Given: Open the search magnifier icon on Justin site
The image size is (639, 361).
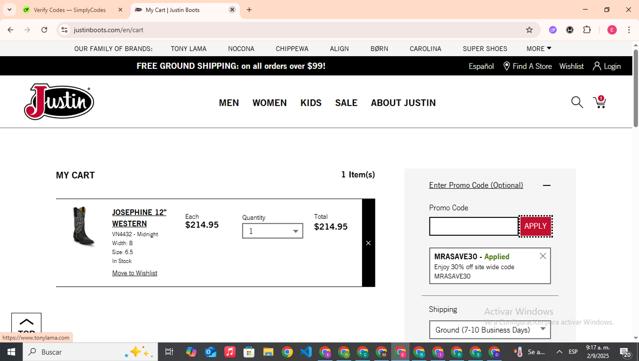Looking at the screenshot, I should [577, 102].
